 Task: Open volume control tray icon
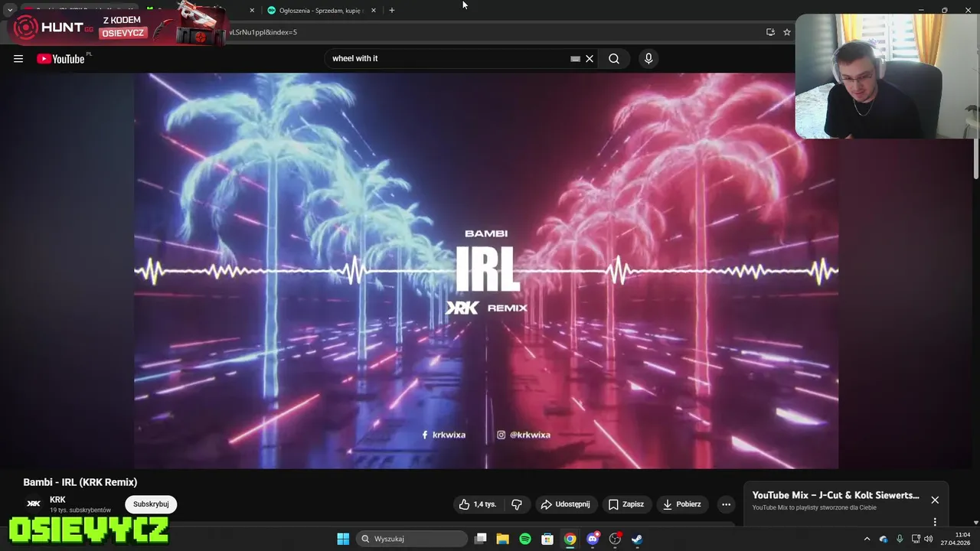pos(929,539)
